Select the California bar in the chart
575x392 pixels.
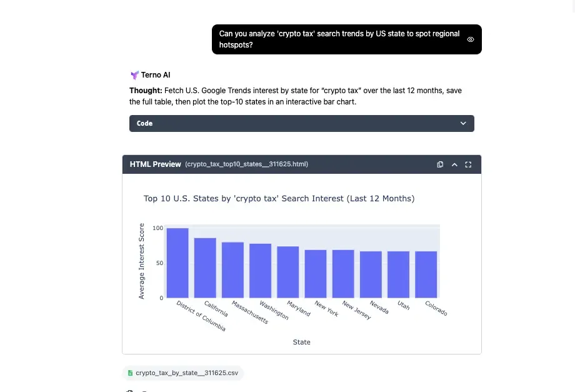pos(205,268)
